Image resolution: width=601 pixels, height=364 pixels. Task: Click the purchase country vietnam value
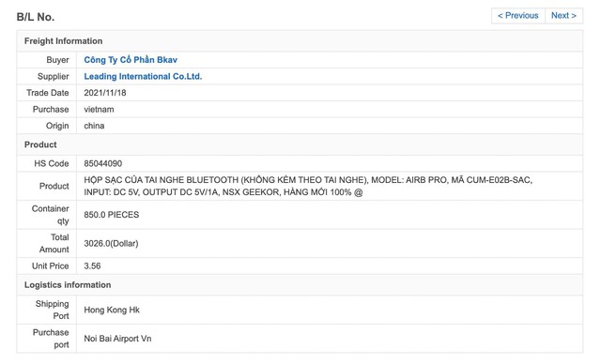(x=99, y=109)
